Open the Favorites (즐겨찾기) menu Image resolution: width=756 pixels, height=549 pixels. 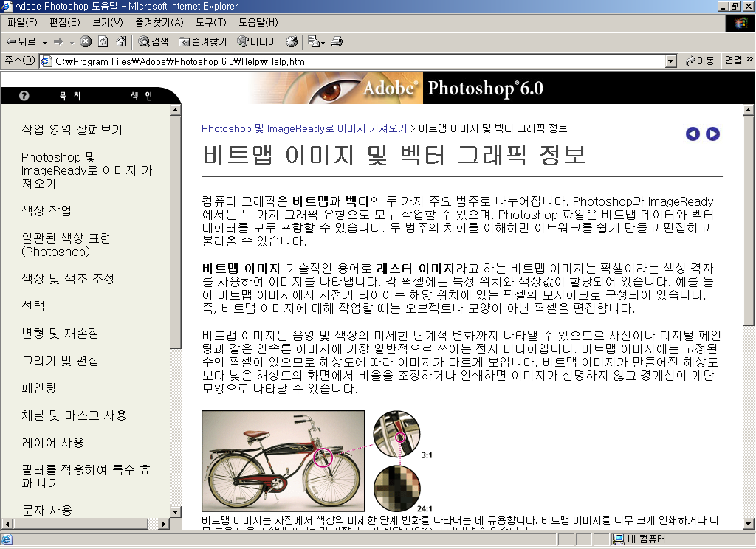point(159,23)
